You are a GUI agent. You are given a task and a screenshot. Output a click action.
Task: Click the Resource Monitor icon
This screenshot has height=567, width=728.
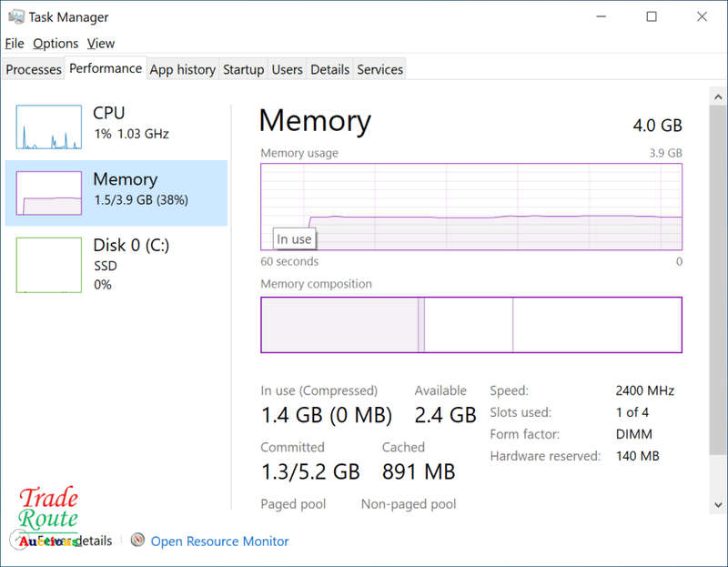click(137, 540)
